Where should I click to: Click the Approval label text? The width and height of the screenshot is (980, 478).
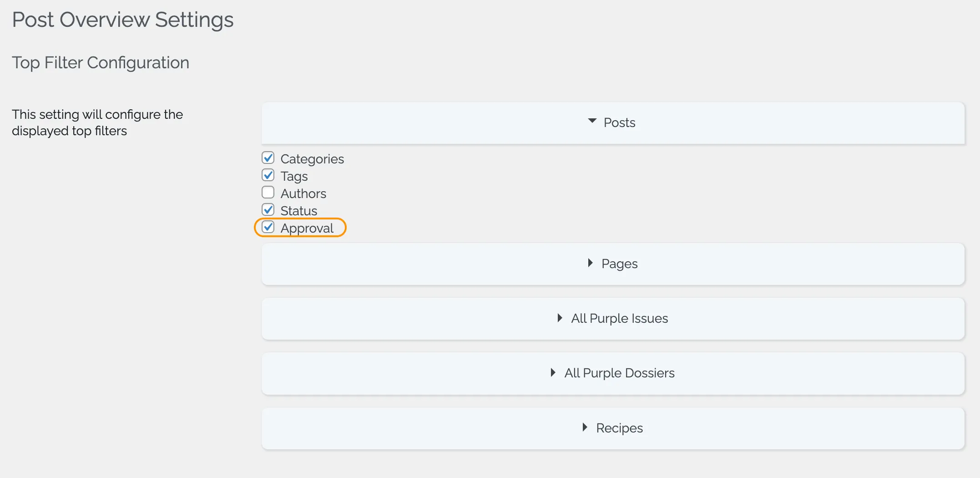(x=307, y=228)
